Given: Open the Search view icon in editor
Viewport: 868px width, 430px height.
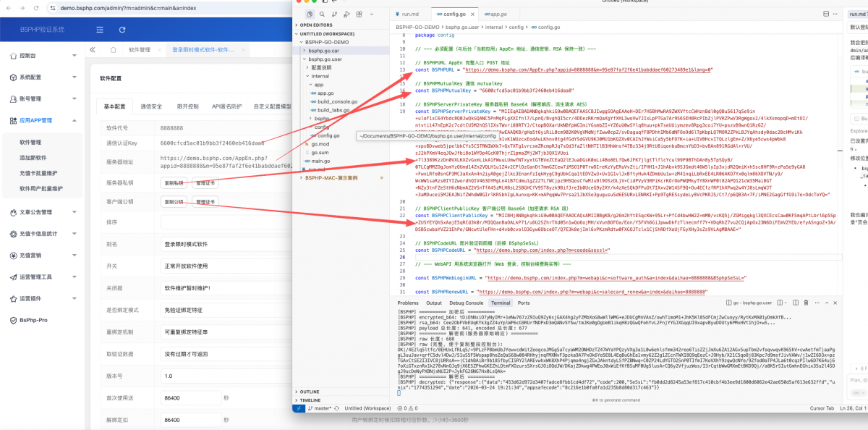Looking at the screenshot, I should point(322,14).
